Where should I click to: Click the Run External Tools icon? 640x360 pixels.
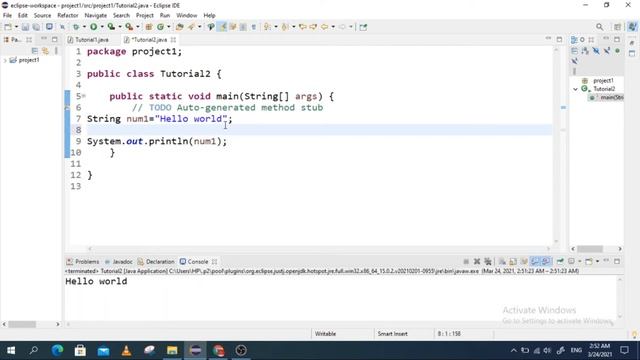(129, 27)
